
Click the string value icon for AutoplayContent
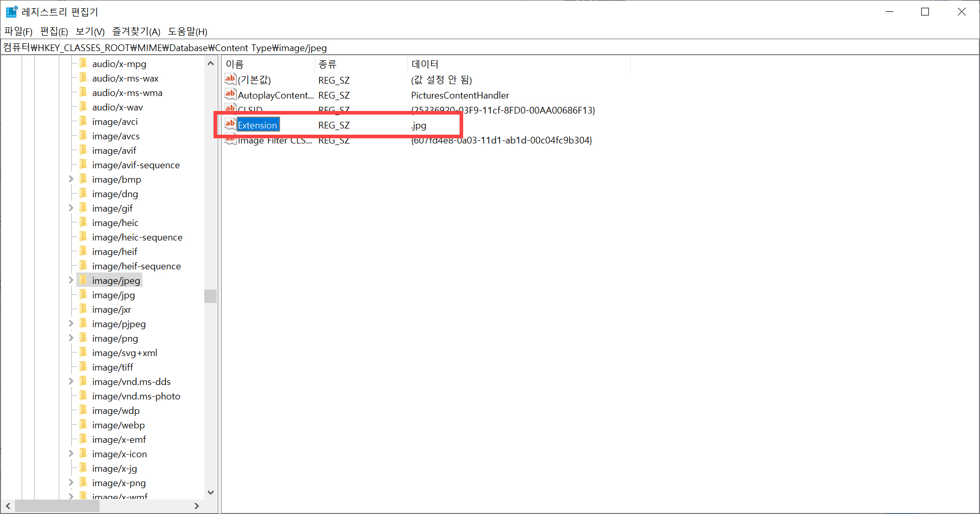(x=230, y=94)
